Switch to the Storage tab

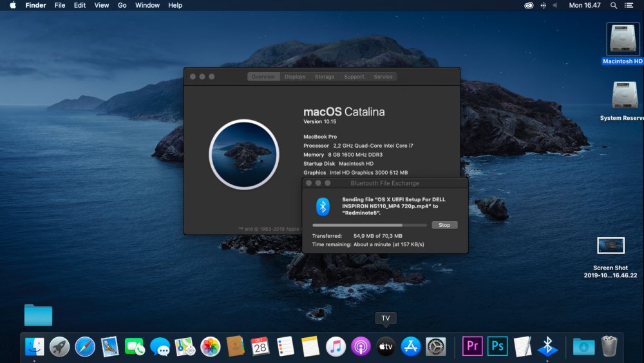click(325, 77)
